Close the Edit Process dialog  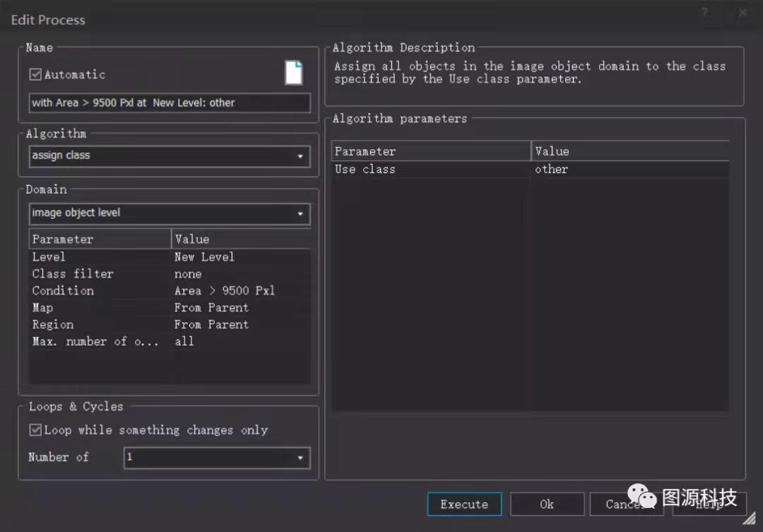point(743,13)
